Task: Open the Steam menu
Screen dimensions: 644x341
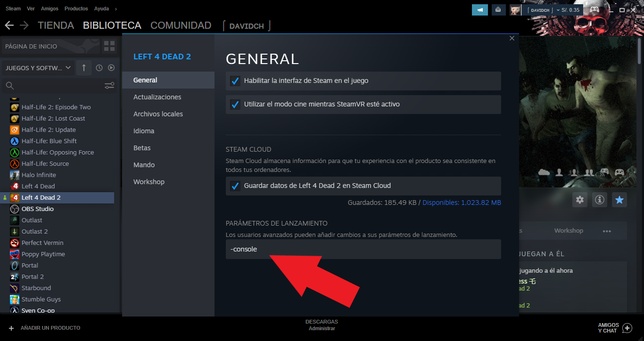Action: (x=13, y=8)
